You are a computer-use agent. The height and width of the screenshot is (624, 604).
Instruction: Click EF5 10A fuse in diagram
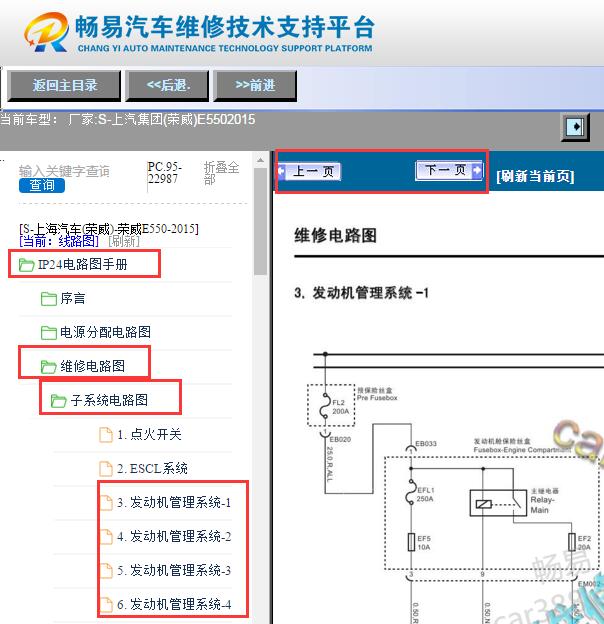click(x=412, y=542)
